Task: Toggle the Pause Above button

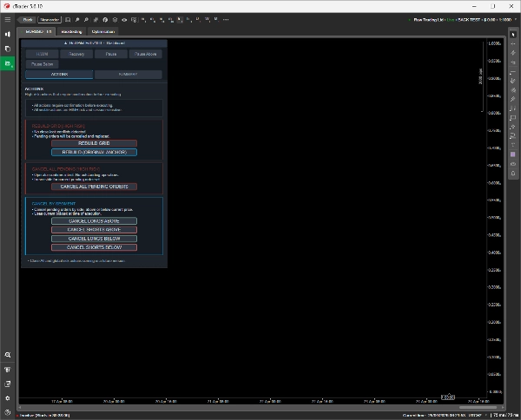Action: coord(145,54)
